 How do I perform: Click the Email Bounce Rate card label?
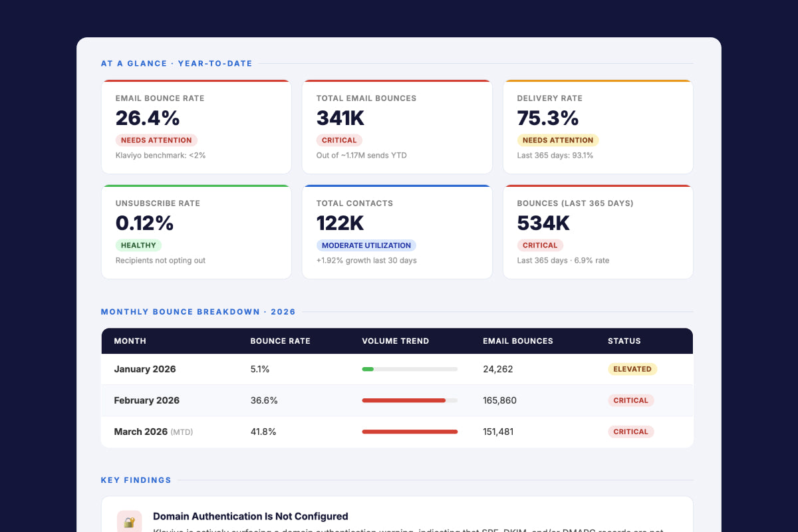coord(160,98)
